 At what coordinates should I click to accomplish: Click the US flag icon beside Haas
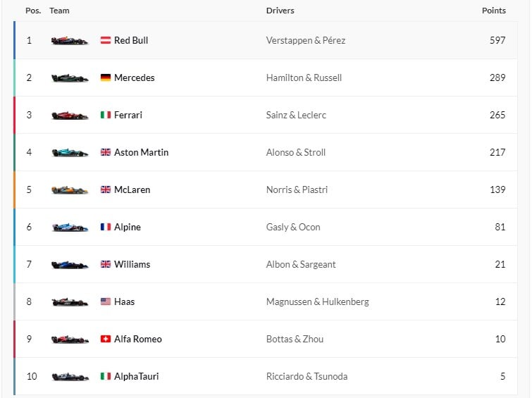[x=106, y=301]
